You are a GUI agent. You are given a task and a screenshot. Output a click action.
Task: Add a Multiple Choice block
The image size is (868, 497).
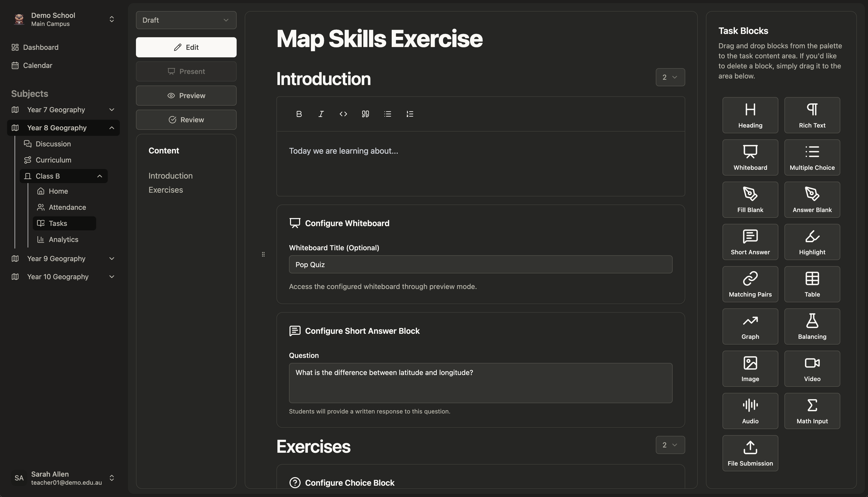tap(812, 157)
